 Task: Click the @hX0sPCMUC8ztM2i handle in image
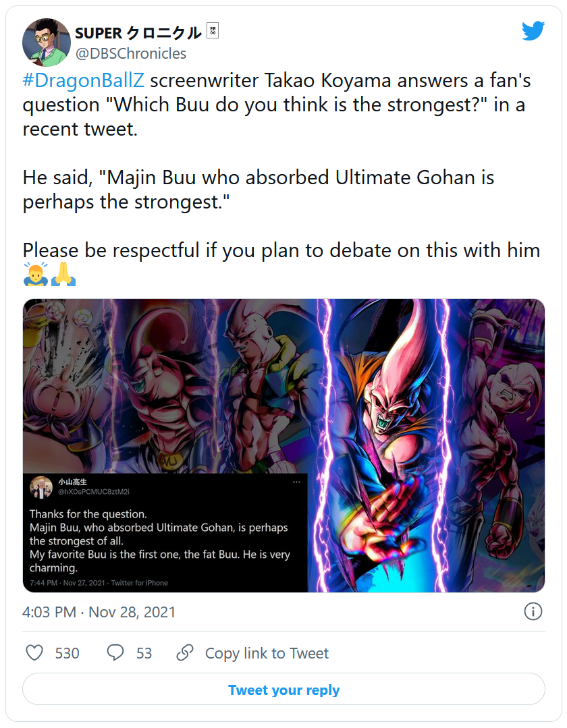(93, 492)
